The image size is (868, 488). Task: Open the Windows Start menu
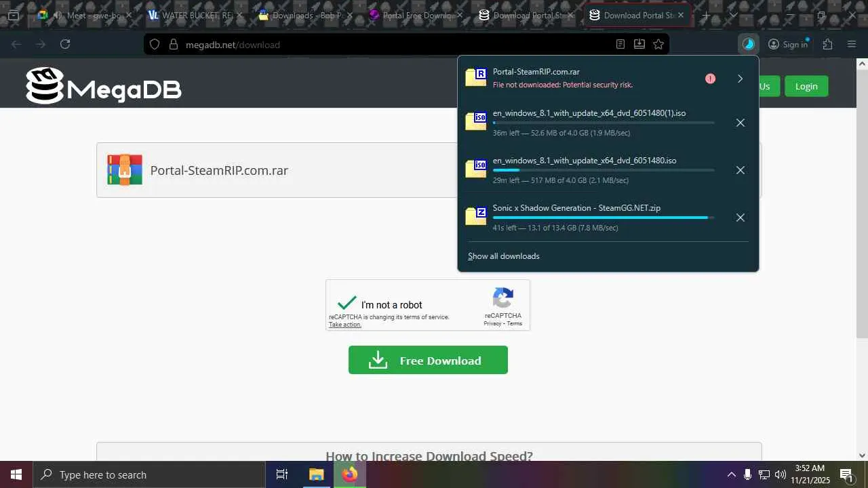pos(16,474)
